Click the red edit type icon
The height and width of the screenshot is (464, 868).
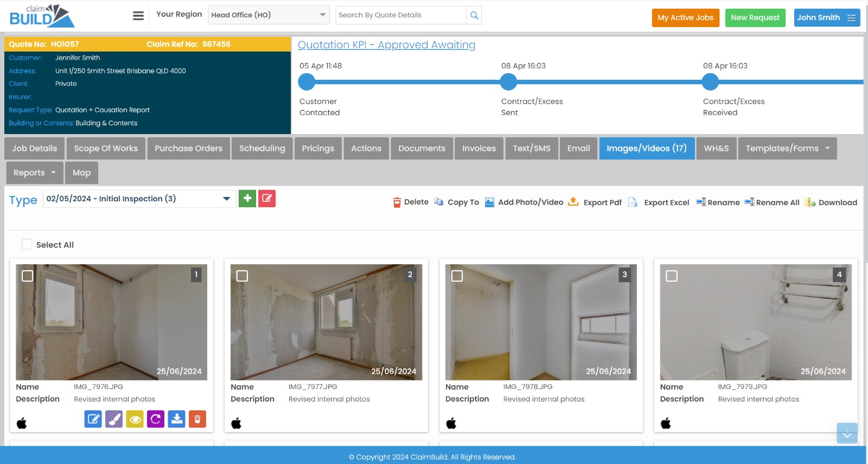click(267, 199)
